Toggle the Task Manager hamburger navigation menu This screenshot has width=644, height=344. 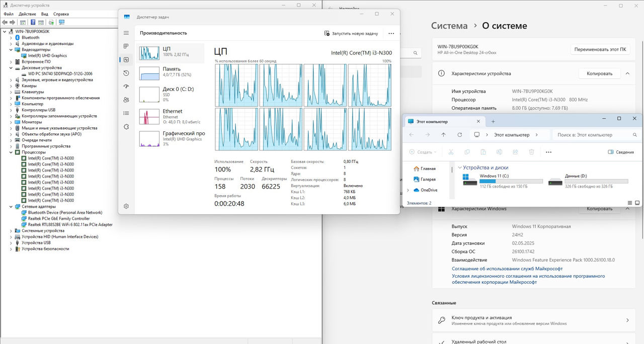pyautogui.click(x=126, y=33)
